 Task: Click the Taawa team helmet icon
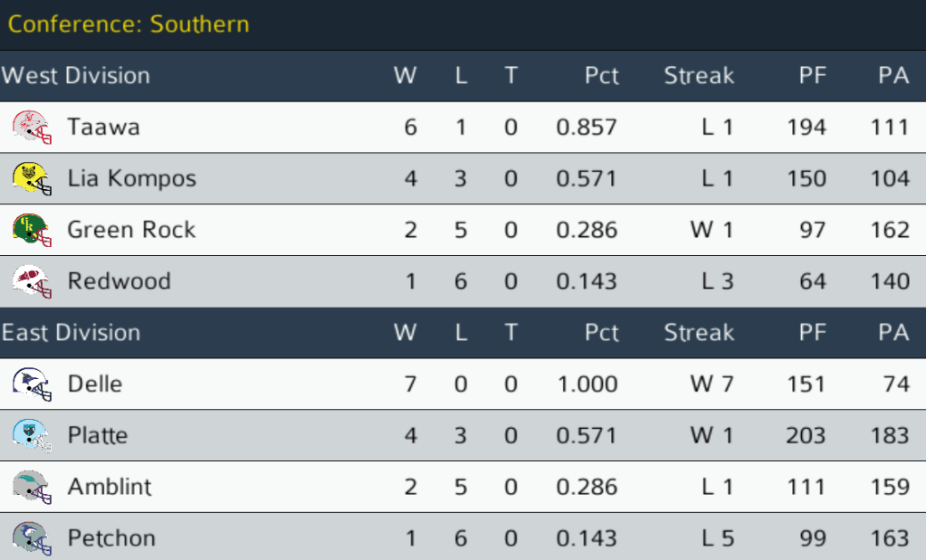tap(32, 128)
